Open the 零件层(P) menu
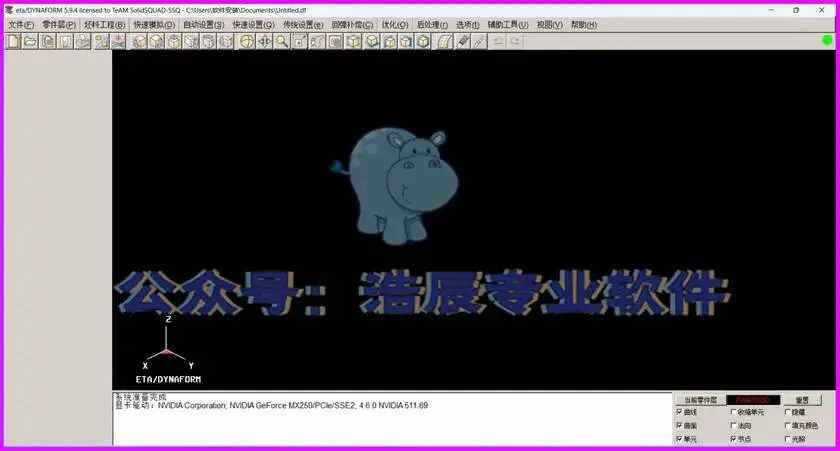Image resolution: width=840 pixels, height=451 pixels. (59, 25)
